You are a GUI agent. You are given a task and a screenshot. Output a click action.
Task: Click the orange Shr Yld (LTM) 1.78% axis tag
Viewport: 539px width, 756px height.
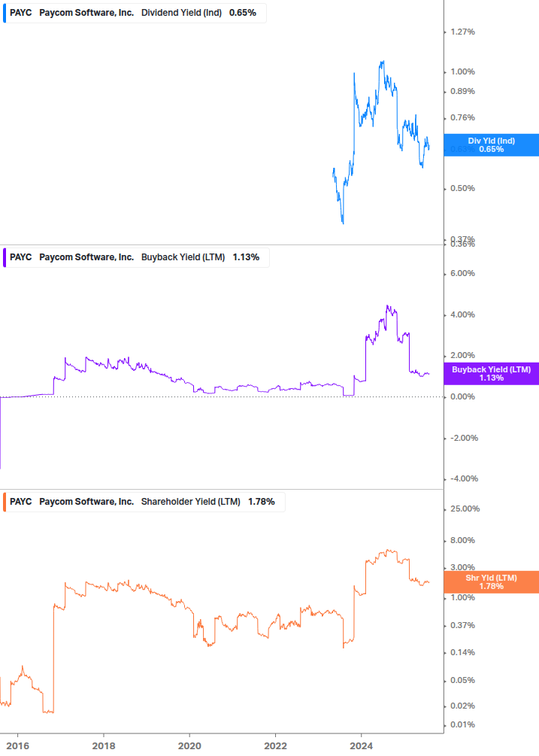(x=492, y=582)
